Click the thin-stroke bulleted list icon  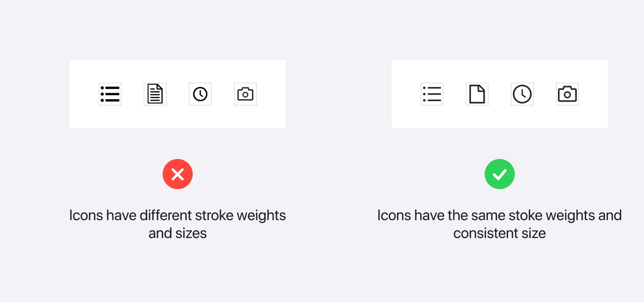[x=432, y=94]
